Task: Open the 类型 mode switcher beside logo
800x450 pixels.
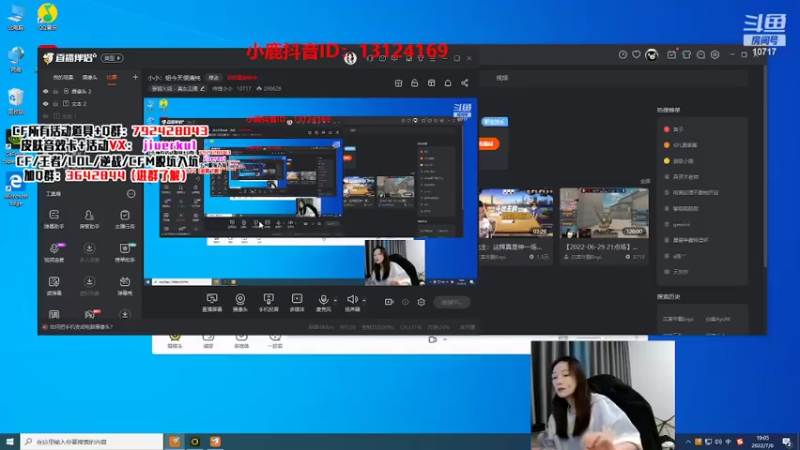Action: pyautogui.click(x=112, y=58)
